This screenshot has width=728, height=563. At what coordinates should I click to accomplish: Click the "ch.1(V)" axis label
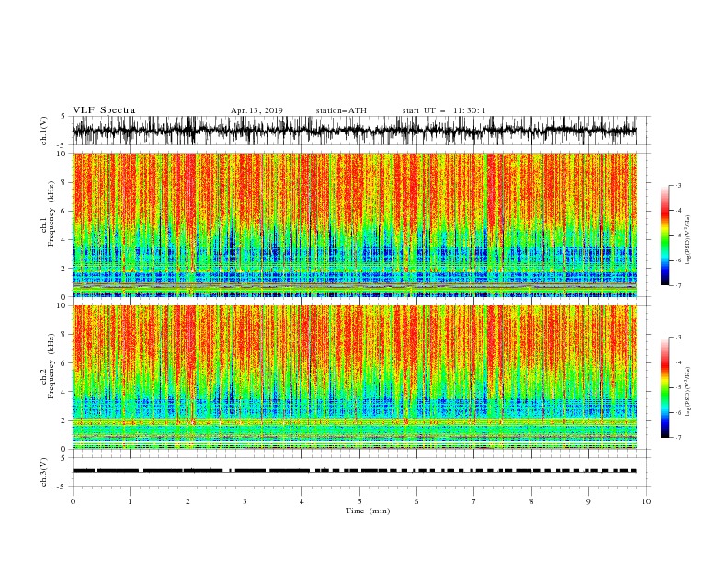tap(44, 131)
